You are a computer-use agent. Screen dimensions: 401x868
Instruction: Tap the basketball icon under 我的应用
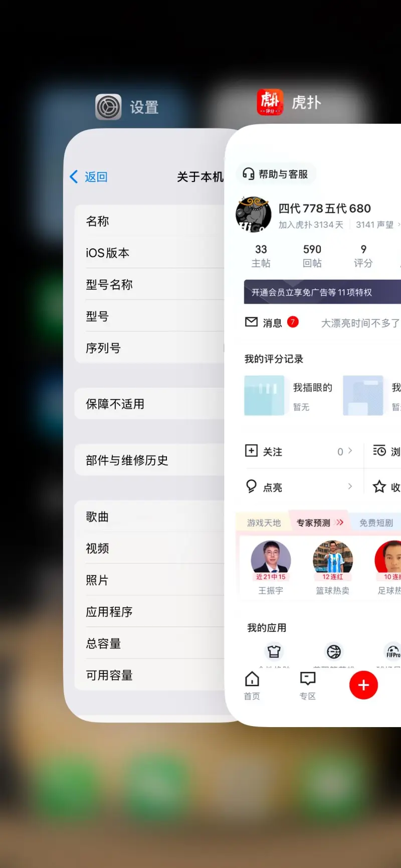point(334,651)
